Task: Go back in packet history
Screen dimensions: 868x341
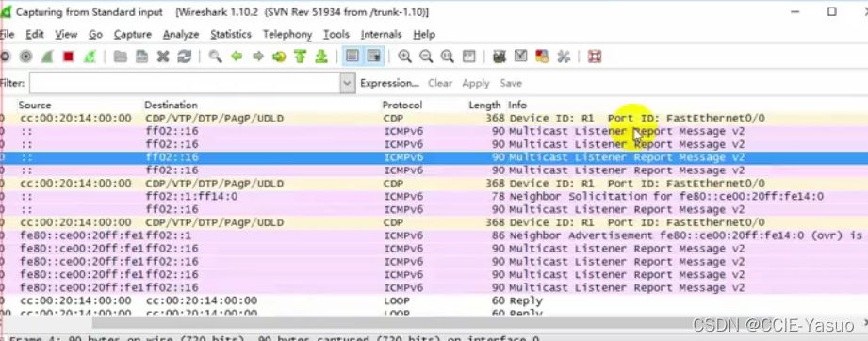Action: pos(237,57)
